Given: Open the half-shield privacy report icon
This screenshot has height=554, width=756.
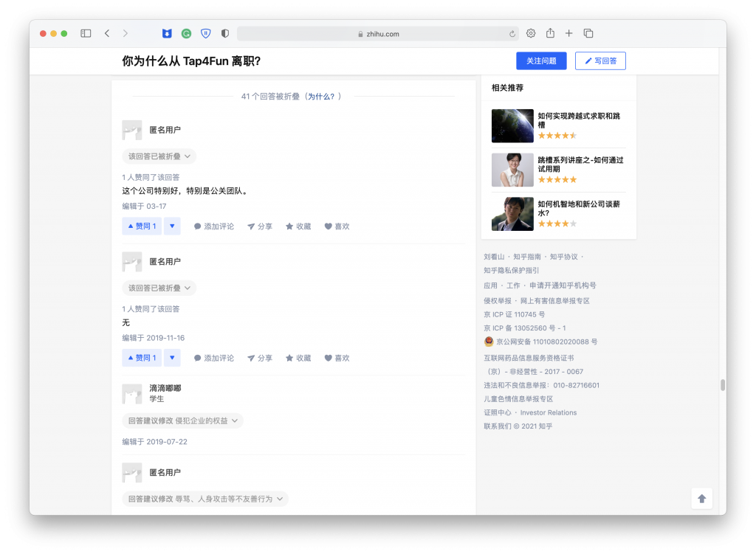Looking at the screenshot, I should 224,33.
